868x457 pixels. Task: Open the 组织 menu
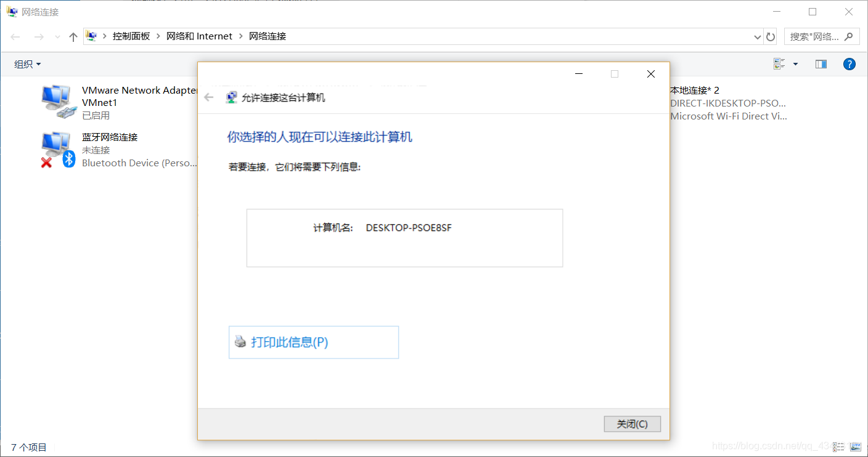(28, 64)
